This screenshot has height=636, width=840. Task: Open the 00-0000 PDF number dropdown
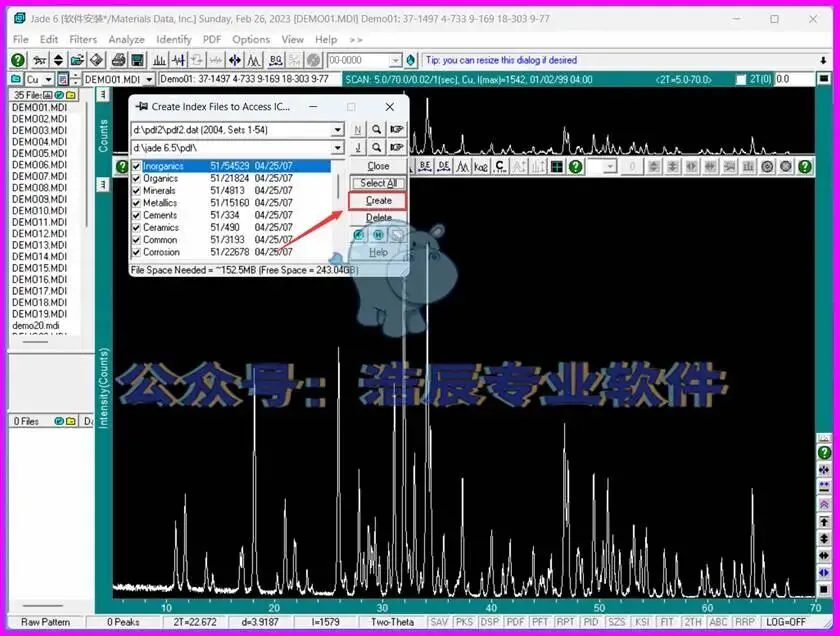click(395, 60)
